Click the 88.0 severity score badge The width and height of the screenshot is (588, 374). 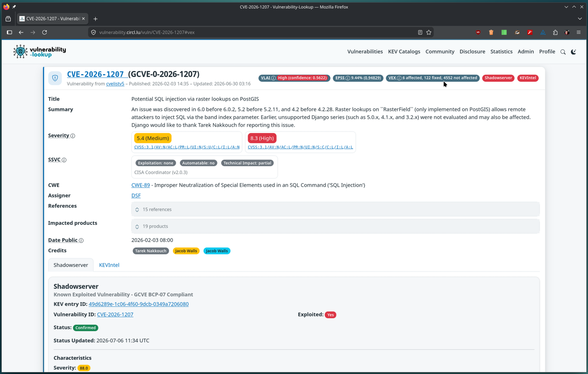[84, 368]
